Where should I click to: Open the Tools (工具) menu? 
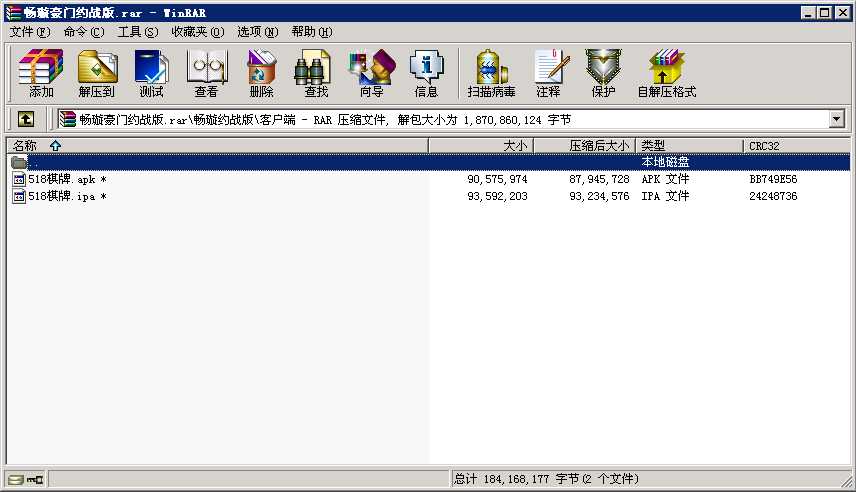click(138, 32)
